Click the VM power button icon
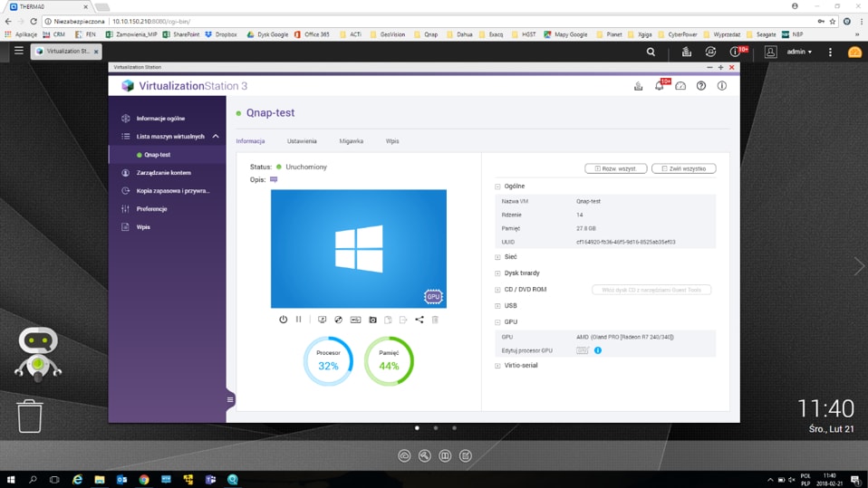Screen dimensions: 868x488 (x=283, y=320)
